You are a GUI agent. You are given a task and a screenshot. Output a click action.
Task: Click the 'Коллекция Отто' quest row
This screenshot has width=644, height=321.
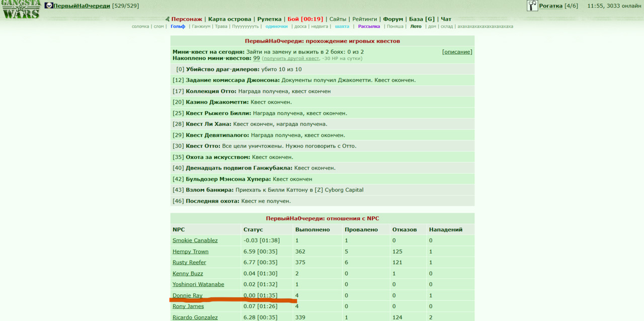pos(323,91)
